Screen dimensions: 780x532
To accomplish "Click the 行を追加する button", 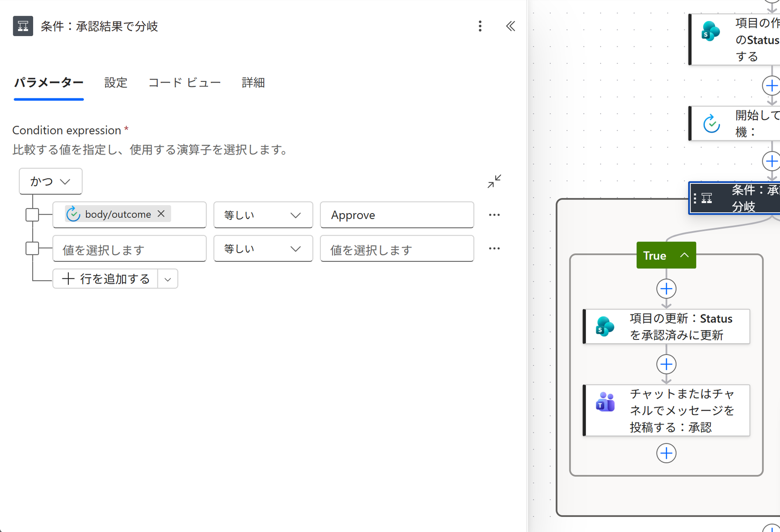I will (105, 279).
